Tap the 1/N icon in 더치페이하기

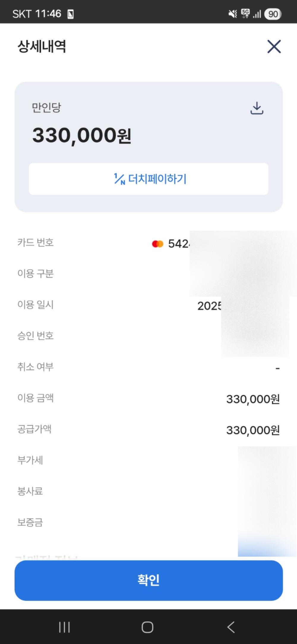pyautogui.click(x=119, y=179)
